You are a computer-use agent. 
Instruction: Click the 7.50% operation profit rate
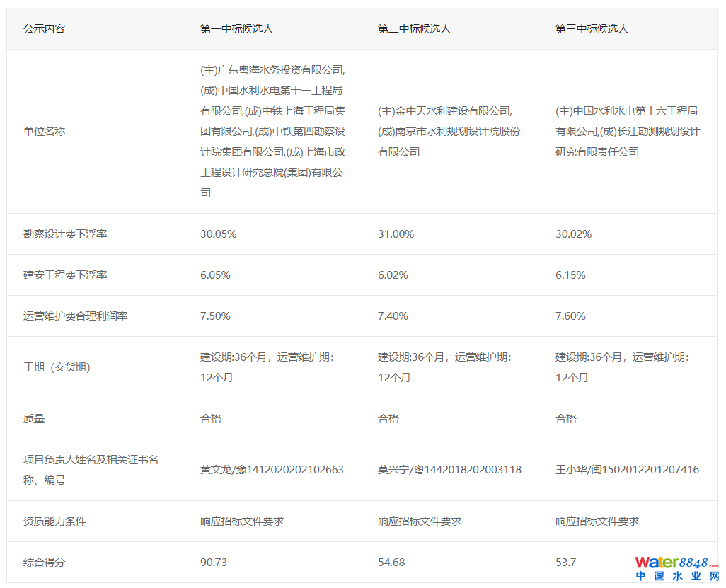[x=215, y=316]
